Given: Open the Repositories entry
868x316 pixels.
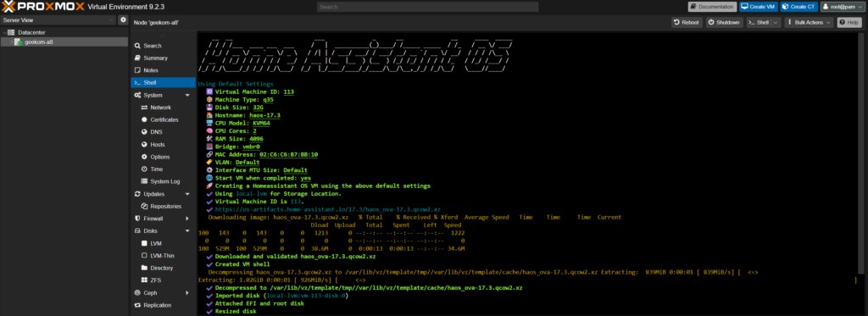Looking at the screenshot, I should [x=166, y=207].
